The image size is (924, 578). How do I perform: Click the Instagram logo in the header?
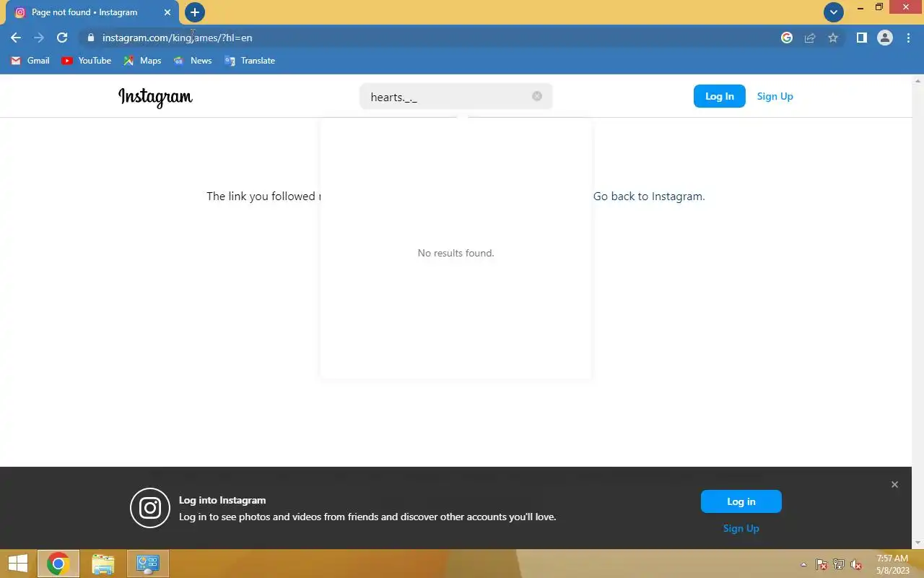[155, 97]
